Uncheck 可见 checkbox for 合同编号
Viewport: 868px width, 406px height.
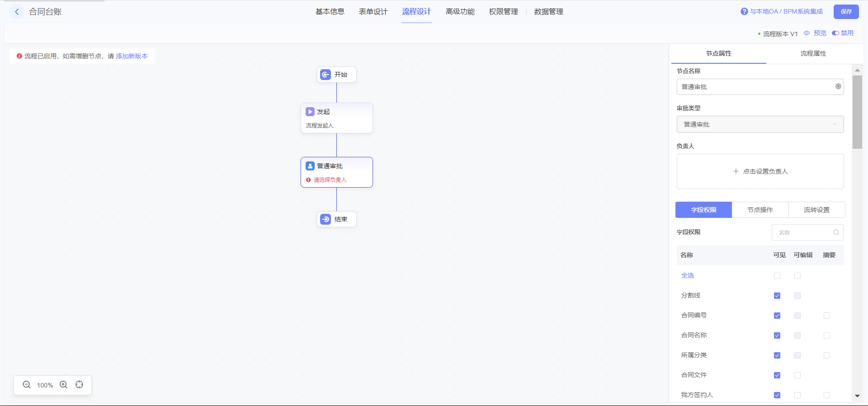[777, 316]
